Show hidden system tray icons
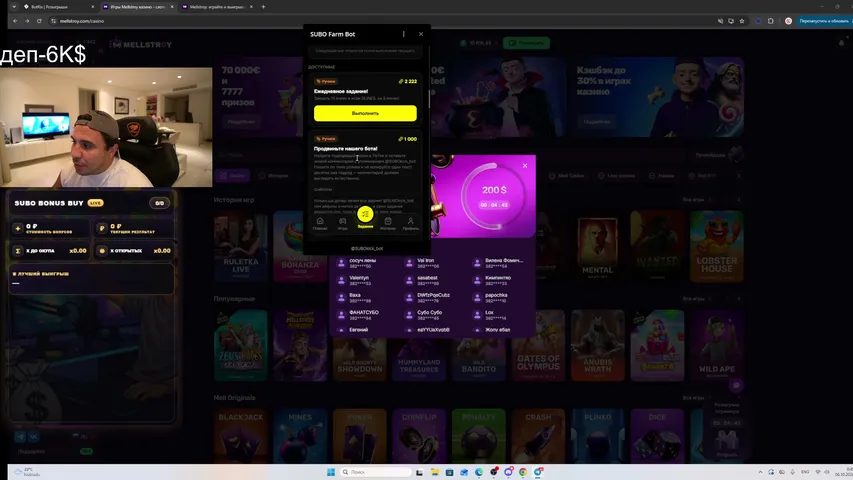853x480 pixels. (760, 472)
